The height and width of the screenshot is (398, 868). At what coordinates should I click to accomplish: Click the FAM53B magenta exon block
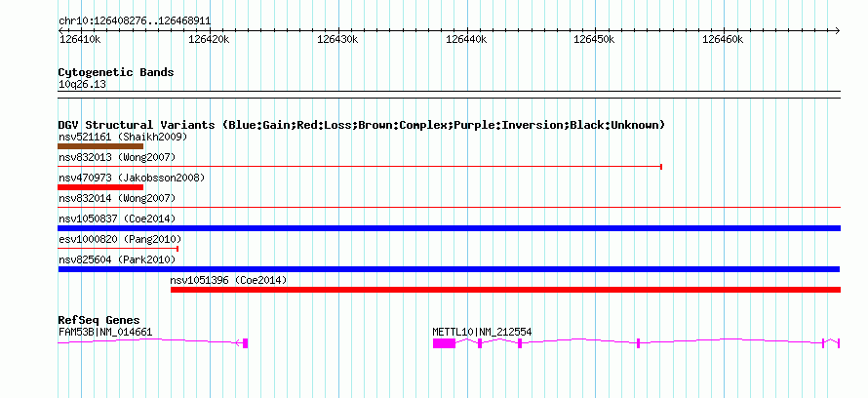pos(245,343)
